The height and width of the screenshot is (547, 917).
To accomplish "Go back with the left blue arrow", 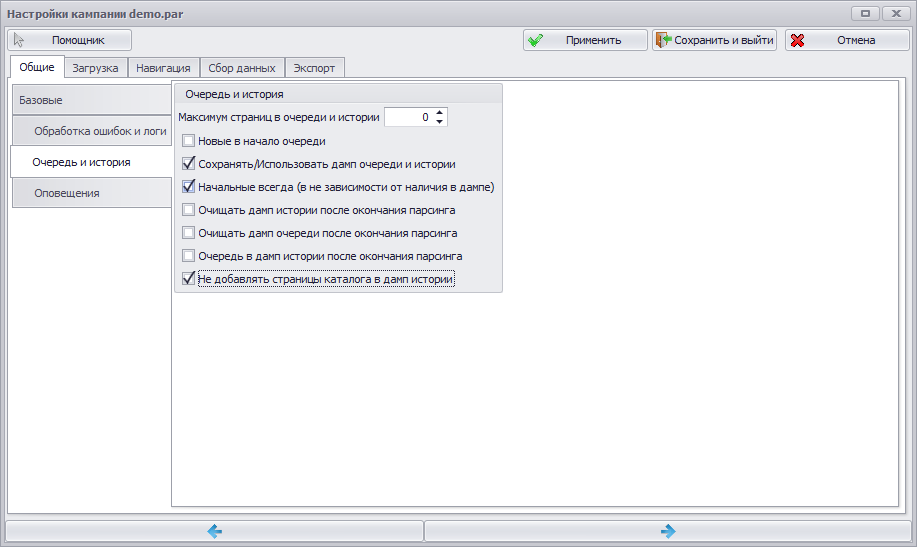I will [215, 531].
